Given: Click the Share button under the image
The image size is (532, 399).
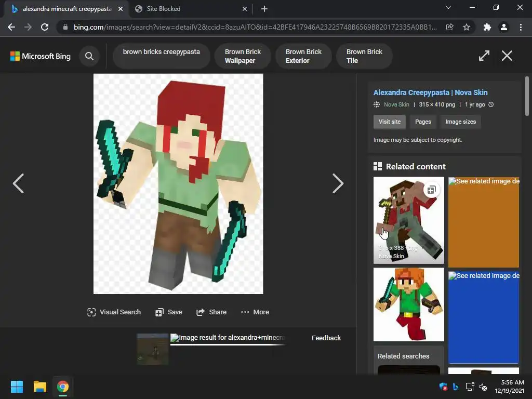Looking at the screenshot, I should (x=211, y=312).
